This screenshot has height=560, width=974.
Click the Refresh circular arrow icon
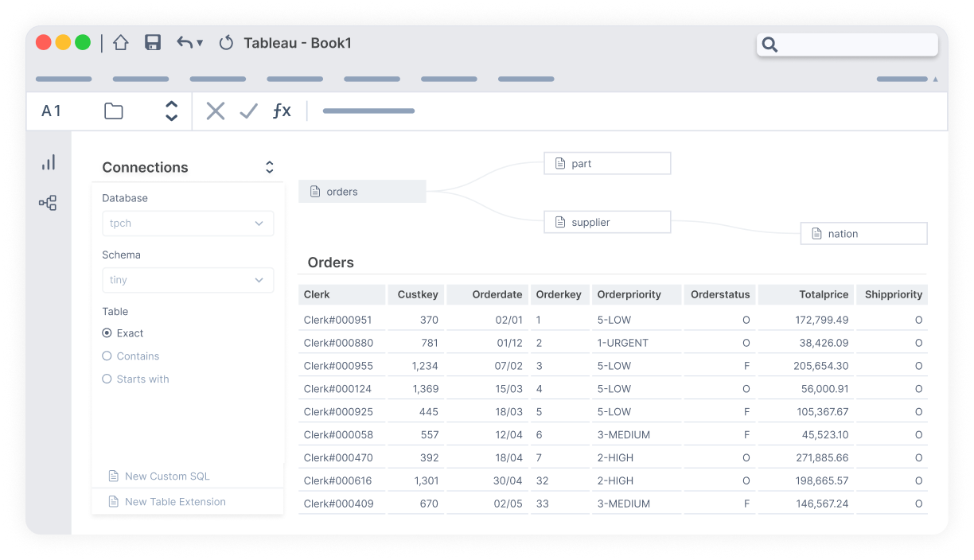click(226, 43)
